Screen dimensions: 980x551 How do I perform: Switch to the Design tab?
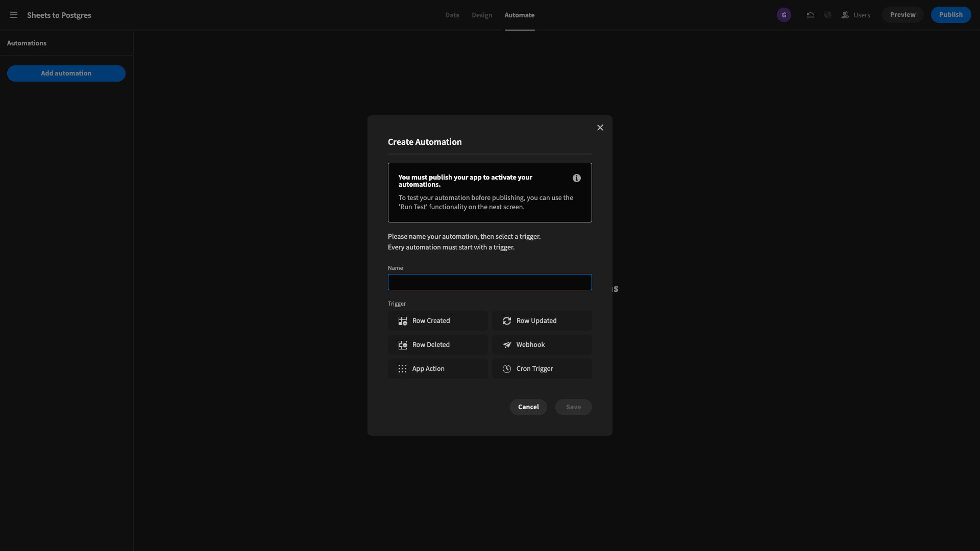click(482, 15)
